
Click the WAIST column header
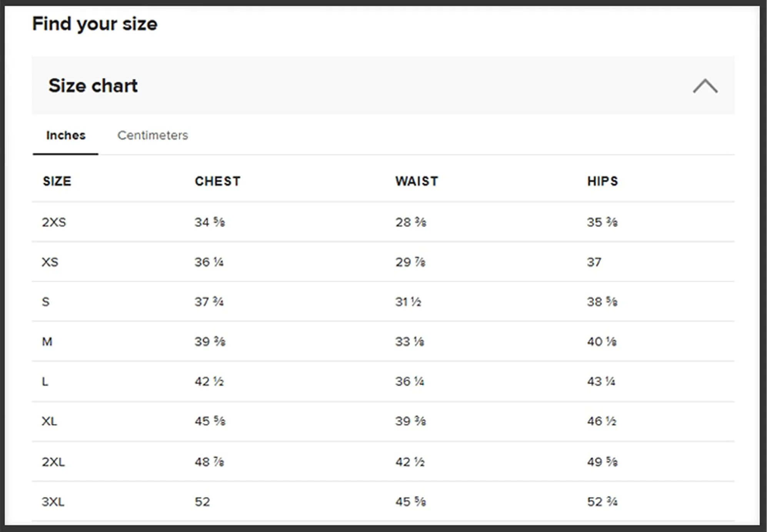(417, 181)
